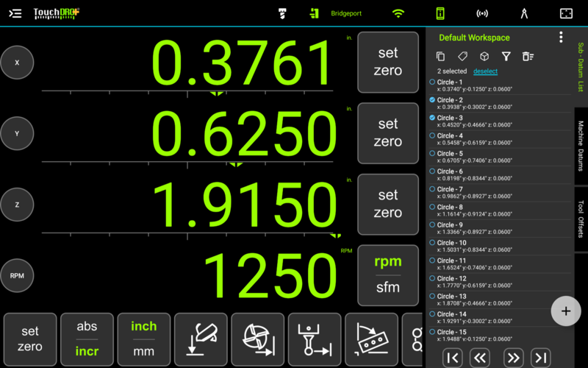Screen dimensions: 588x368
Task: Tap the 1250 RPM readout
Action: point(270,277)
